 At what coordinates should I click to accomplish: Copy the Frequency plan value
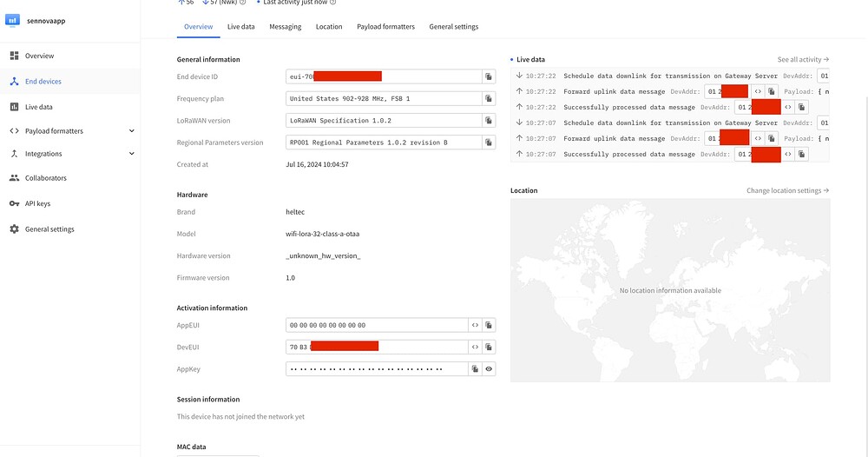tap(489, 99)
